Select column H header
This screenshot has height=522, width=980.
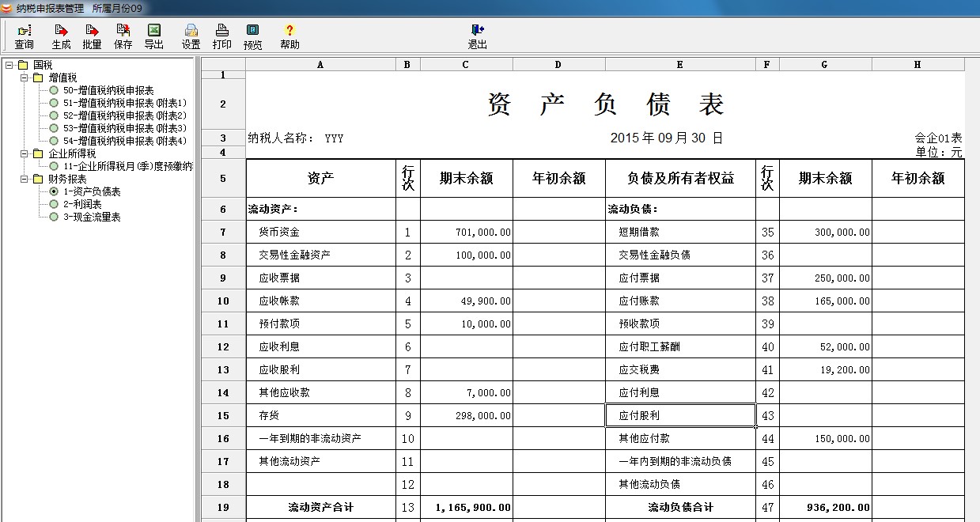(918, 65)
